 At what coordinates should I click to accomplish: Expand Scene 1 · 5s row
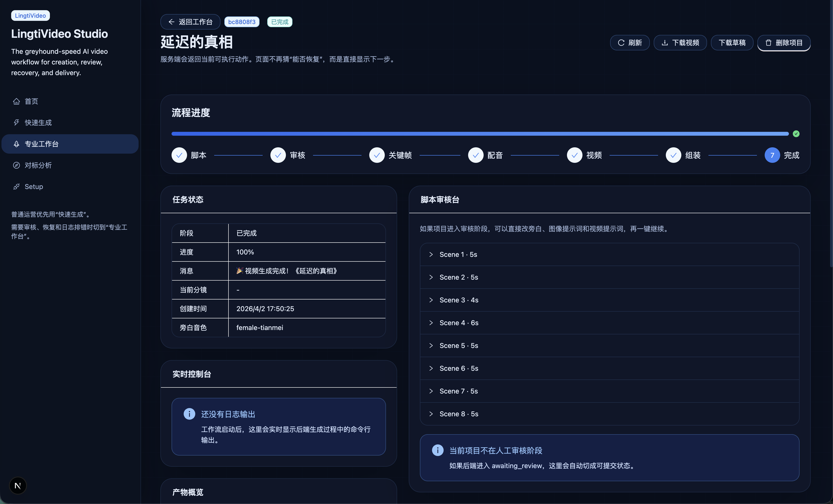tap(610, 254)
